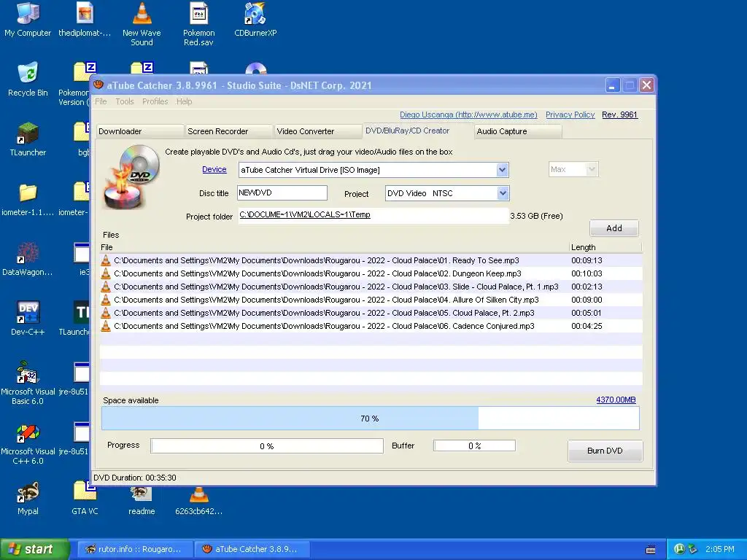Switch to the Audio Capture tab
Screen dimensions: 747x560
(518, 131)
